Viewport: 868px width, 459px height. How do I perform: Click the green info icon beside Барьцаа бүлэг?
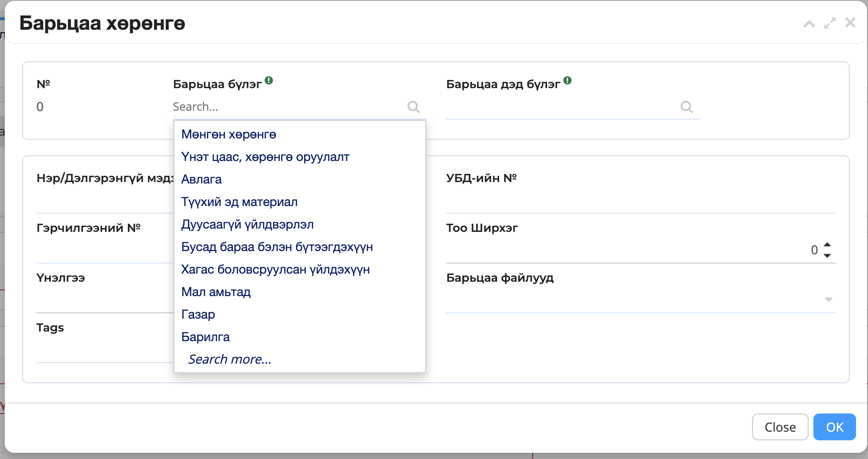pos(269,80)
